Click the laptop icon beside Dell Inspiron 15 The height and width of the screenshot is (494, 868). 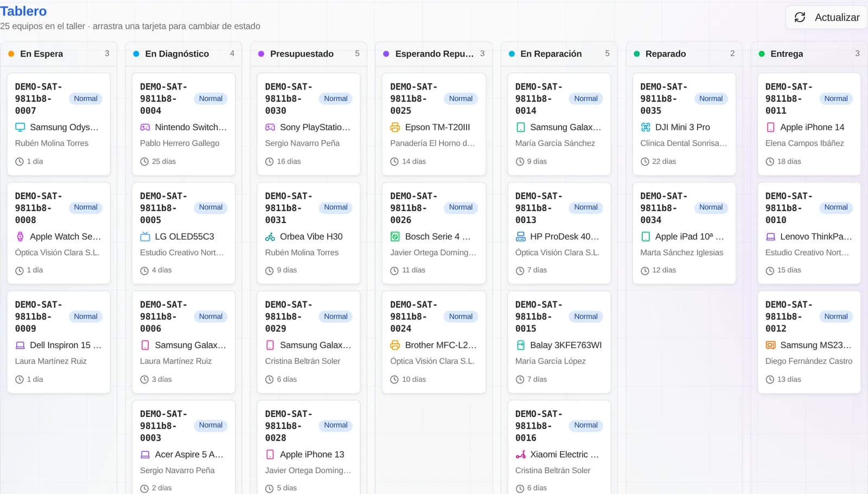(x=20, y=345)
